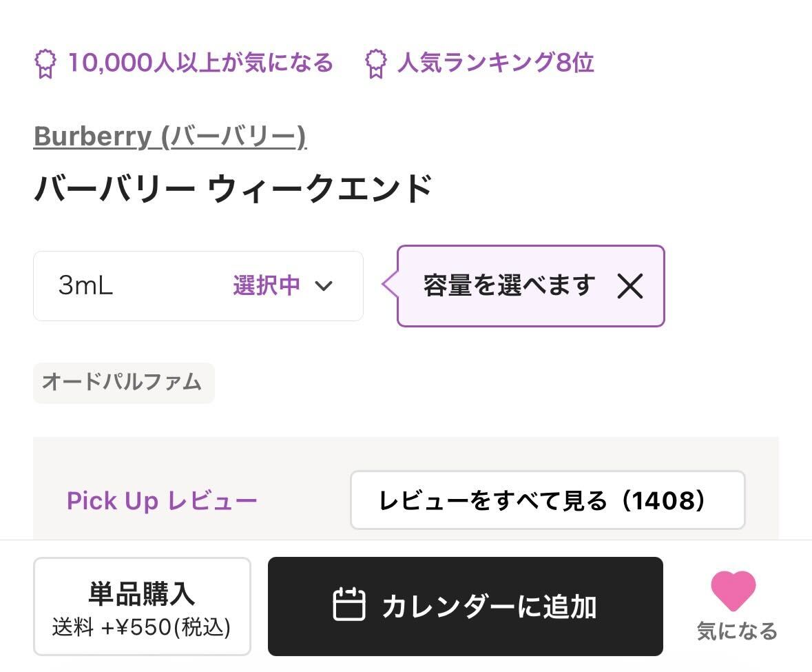Toggle the 気になる favorite label
The height and width of the screenshot is (672, 812).
(736, 631)
